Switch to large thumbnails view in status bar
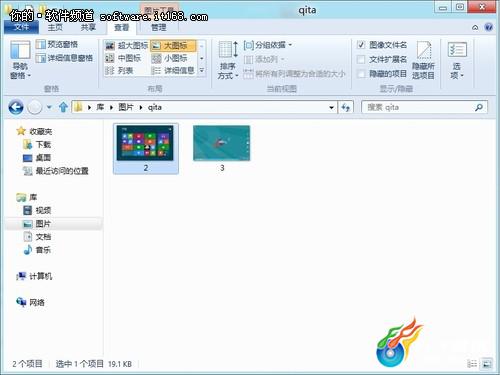This screenshot has height=375, width=500. coord(487,364)
